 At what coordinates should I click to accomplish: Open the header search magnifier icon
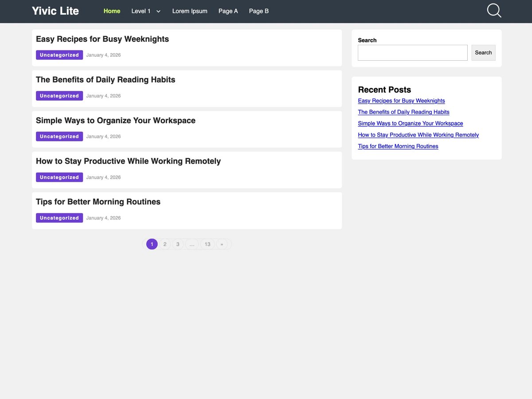(x=494, y=11)
